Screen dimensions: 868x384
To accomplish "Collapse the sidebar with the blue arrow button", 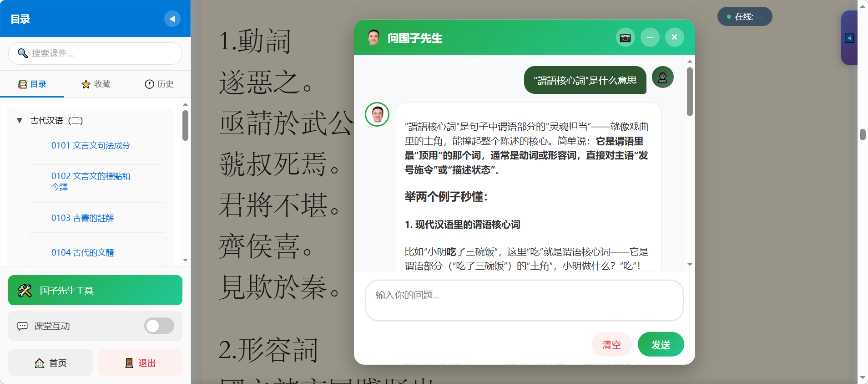I will coord(172,19).
